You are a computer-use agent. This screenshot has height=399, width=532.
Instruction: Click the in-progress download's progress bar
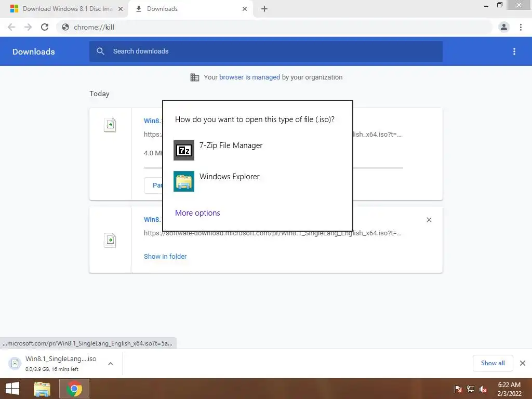click(x=273, y=168)
